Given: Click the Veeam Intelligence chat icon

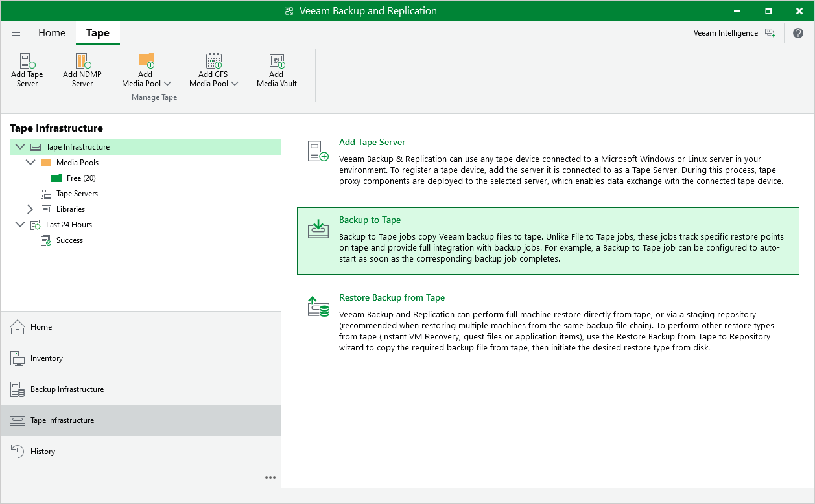Looking at the screenshot, I should coord(770,33).
